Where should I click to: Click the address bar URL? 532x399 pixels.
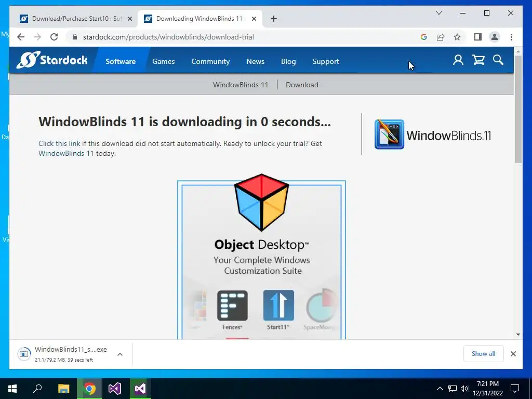[x=168, y=37]
